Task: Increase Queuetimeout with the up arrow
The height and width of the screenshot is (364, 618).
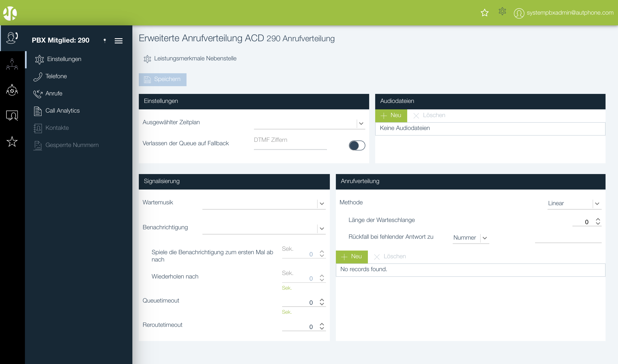Action: (x=322, y=300)
